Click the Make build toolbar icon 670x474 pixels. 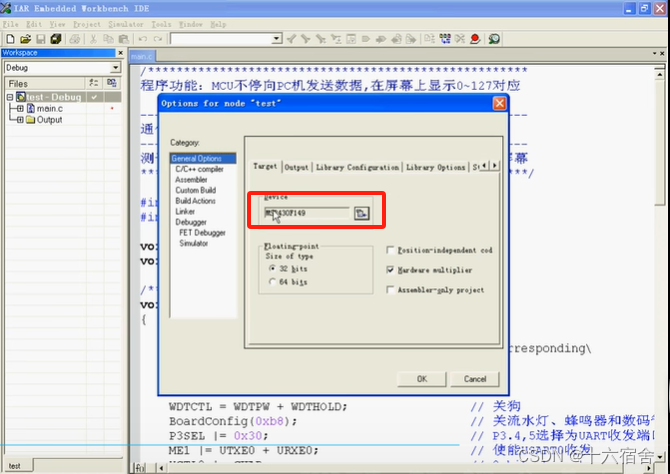tap(445, 39)
